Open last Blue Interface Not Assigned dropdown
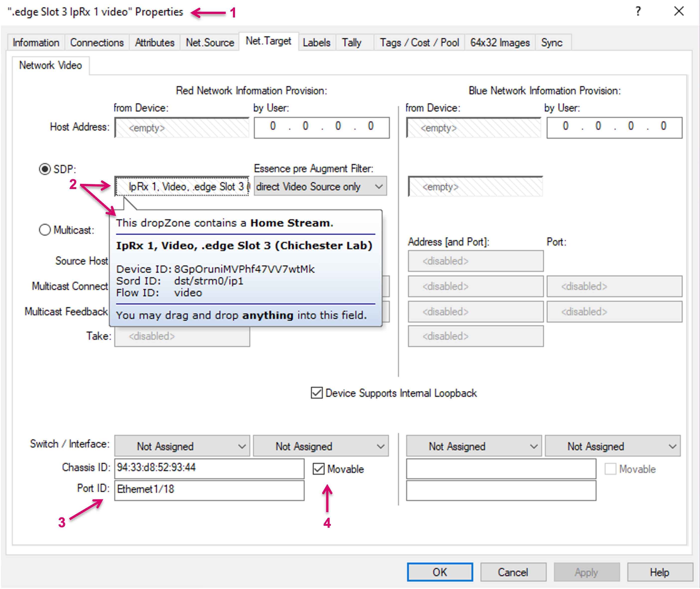 pos(613,446)
